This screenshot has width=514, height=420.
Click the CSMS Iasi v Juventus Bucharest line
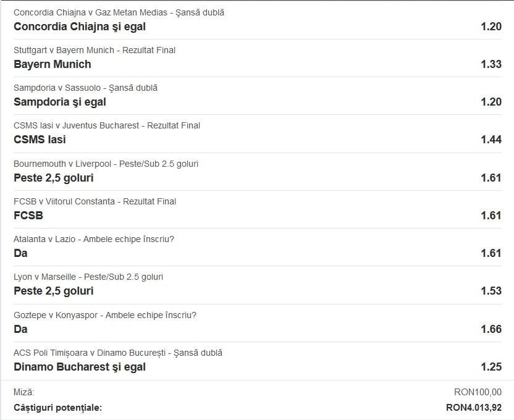coord(107,125)
